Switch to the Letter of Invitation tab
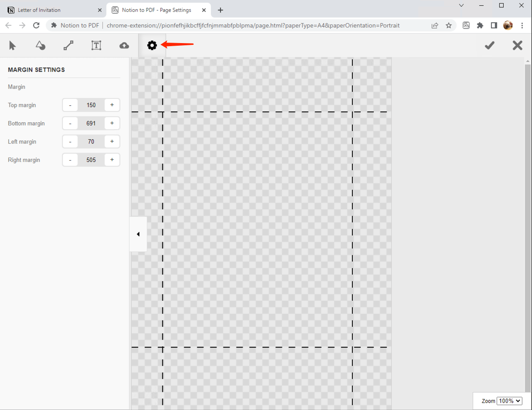The width and height of the screenshot is (532, 410). 48,10
